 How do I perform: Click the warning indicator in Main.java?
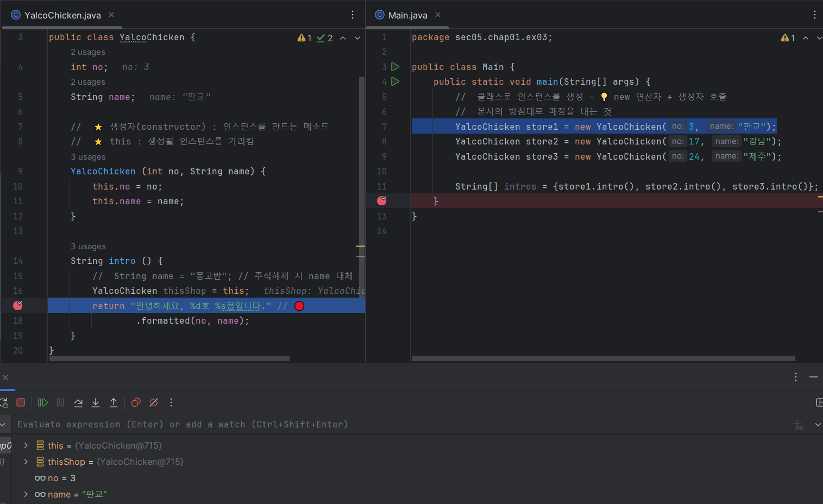[788, 38]
